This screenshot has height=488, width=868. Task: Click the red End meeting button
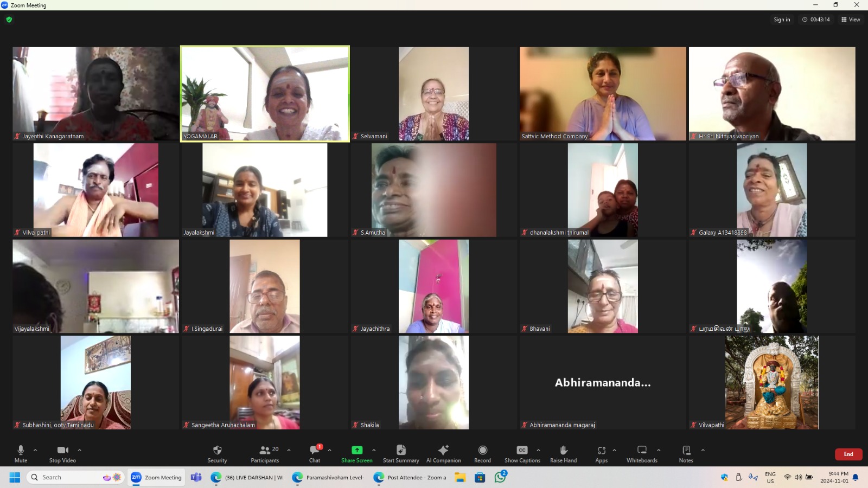848,454
